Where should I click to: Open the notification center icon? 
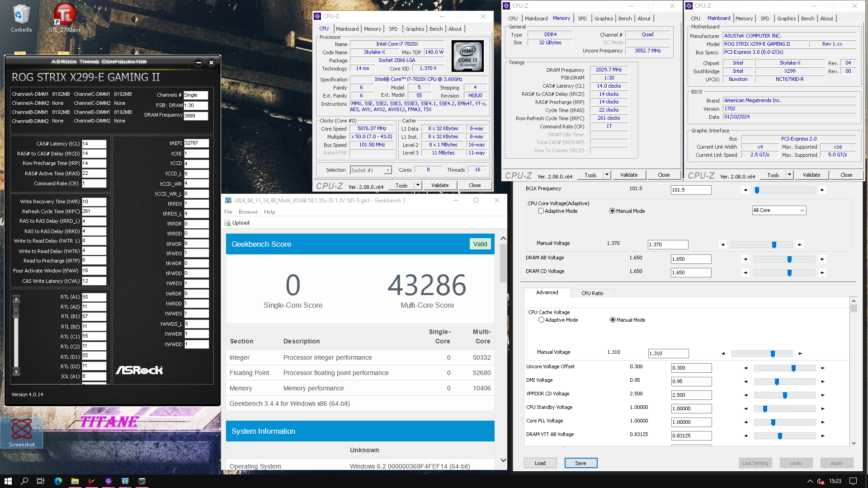pos(853,481)
